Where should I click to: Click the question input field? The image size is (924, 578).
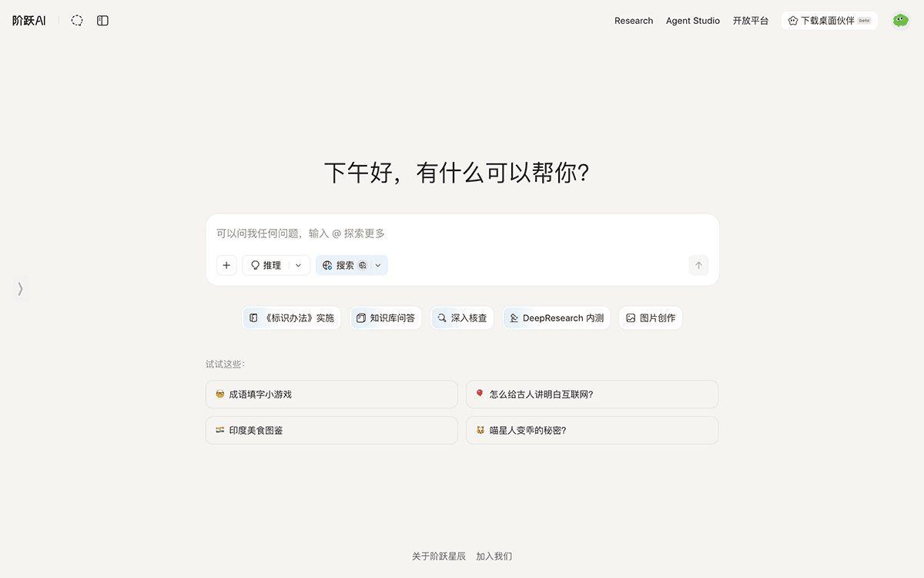[462, 233]
